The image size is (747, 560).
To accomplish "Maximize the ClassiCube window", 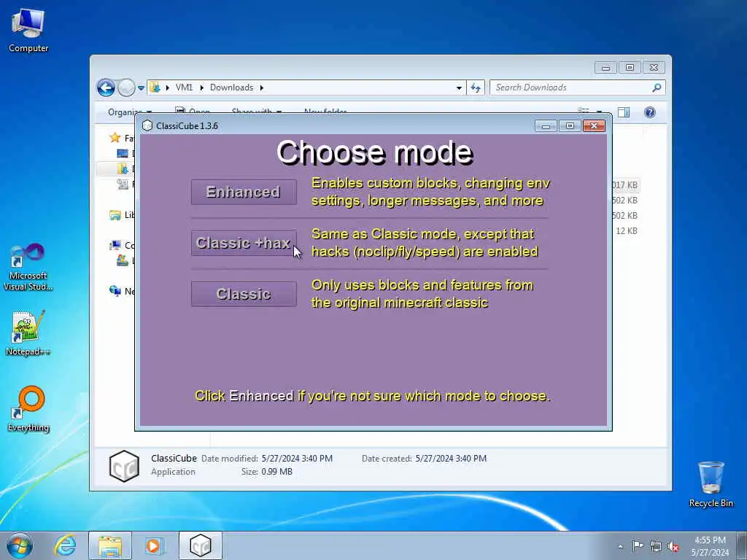I will click(x=570, y=125).
